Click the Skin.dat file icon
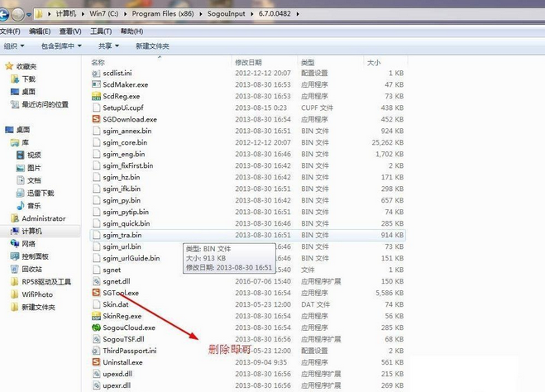Image resolution: width=545 pixels, height=392 pixels. [96, 304]
